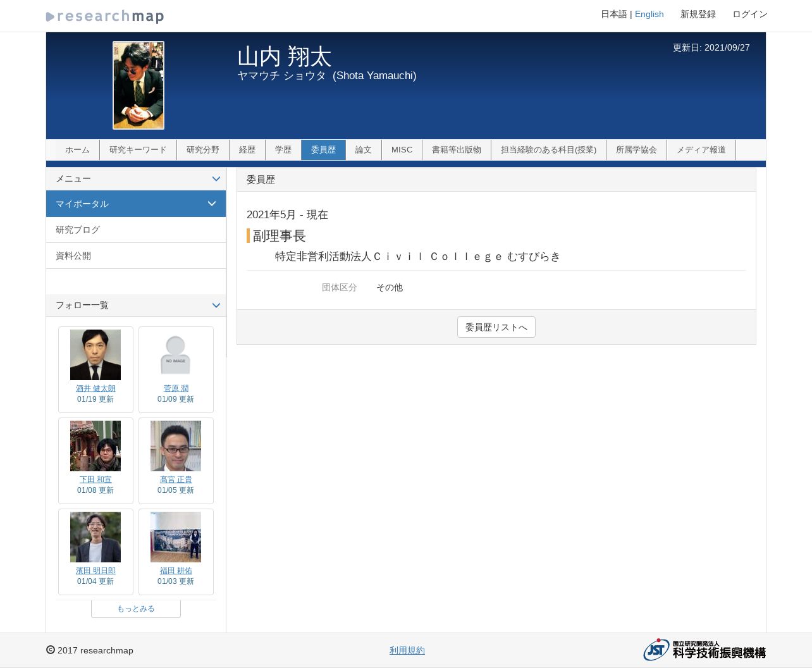The image size is (812, 668).
Task: Open 担当経験のある科目(授業) tab
Action: (548, 150)
